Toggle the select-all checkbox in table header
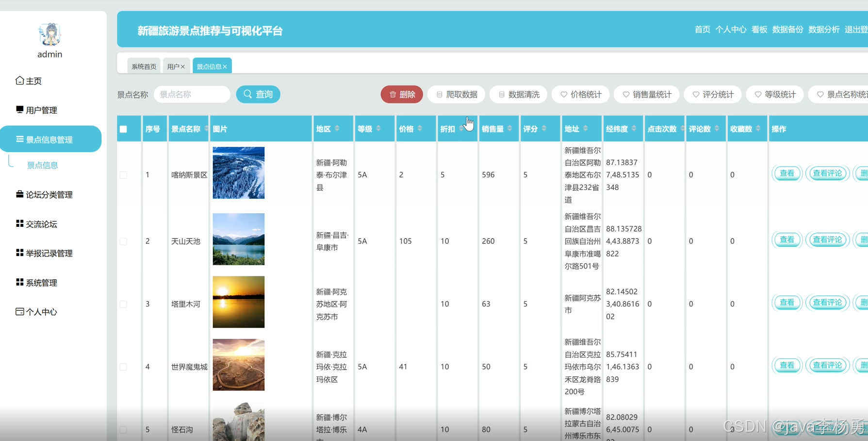 123,129
